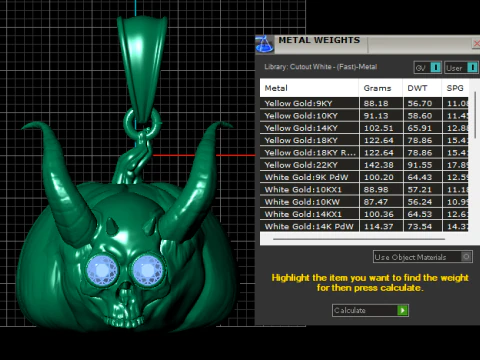Select the Yellow Gold:22KY row
Image resolution: width=480 pixels, height=360 pixels.
coord(364,165)
